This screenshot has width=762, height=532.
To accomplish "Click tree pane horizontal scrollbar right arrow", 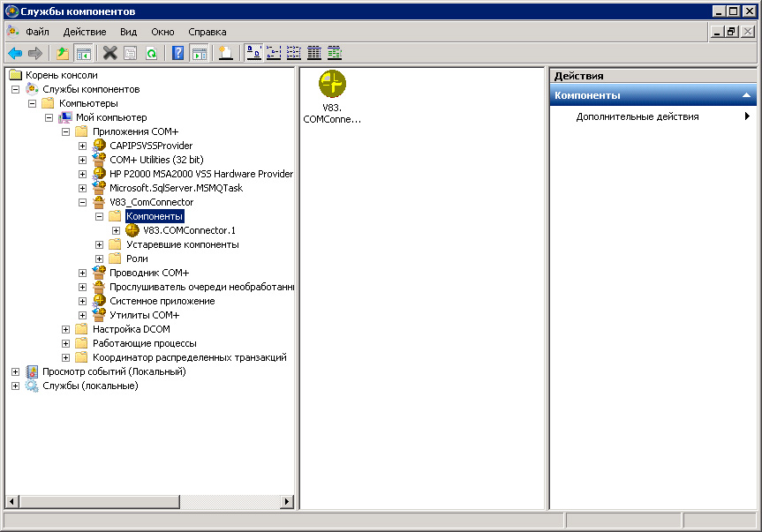I will tap(287, 501).
